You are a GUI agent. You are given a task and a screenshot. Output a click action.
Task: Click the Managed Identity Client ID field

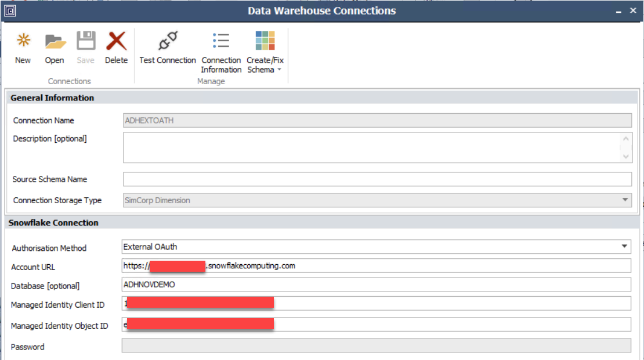coord(376,303)
